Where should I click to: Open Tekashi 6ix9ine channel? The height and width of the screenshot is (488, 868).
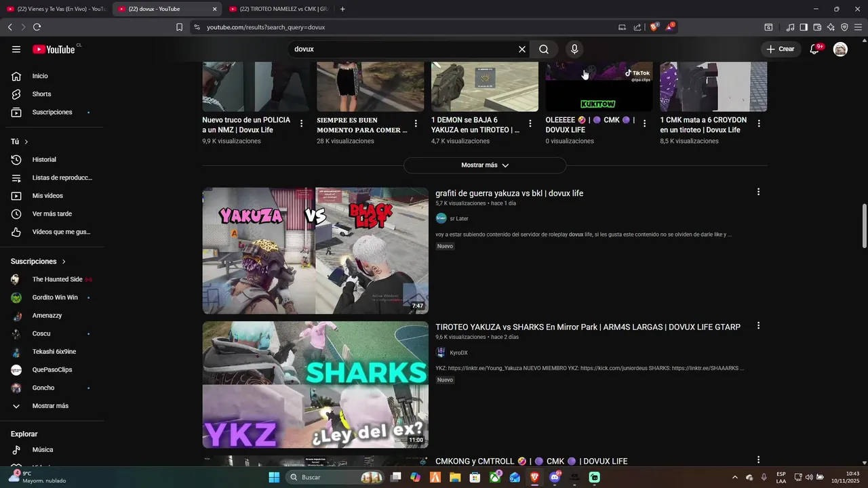53,352
